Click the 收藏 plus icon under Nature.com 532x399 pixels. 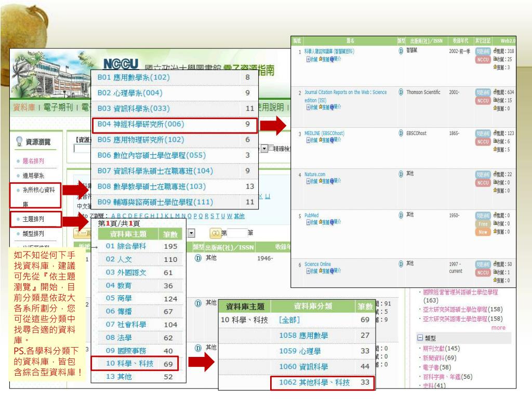point(308,181)
